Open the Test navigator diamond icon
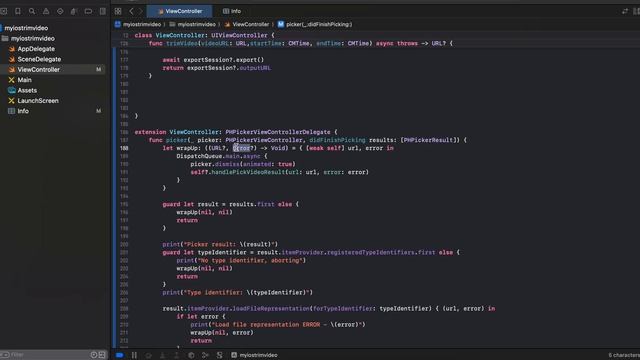Screen dimensions: 640x360 coord(60,11)
